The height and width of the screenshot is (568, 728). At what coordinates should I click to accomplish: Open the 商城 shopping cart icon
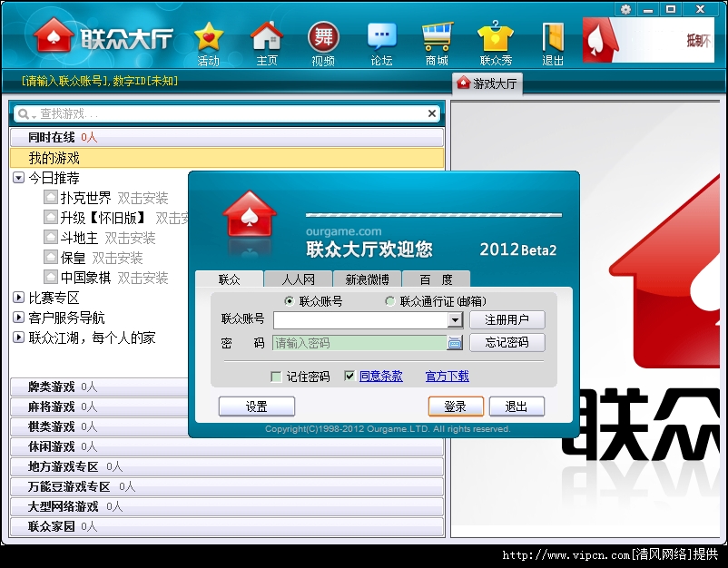pyautogui.click(x=437, y=44)
